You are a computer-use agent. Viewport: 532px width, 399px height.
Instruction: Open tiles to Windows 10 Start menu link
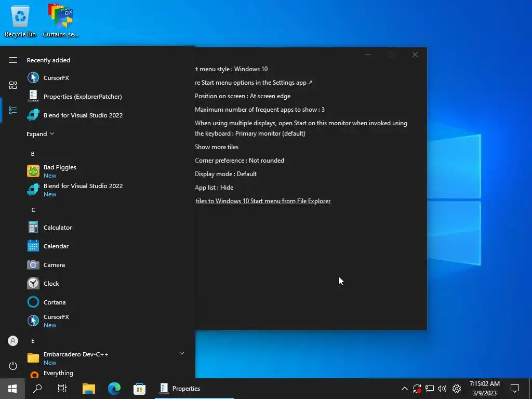[263, 201]
